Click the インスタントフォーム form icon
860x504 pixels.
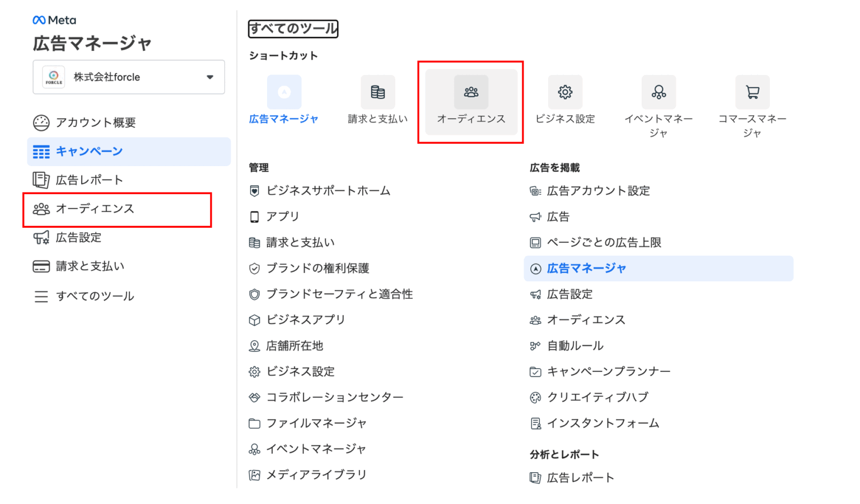(x=535, y=423)
